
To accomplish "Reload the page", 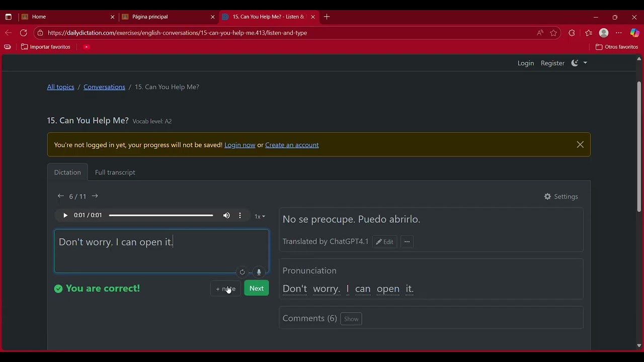I will [23, 33].
